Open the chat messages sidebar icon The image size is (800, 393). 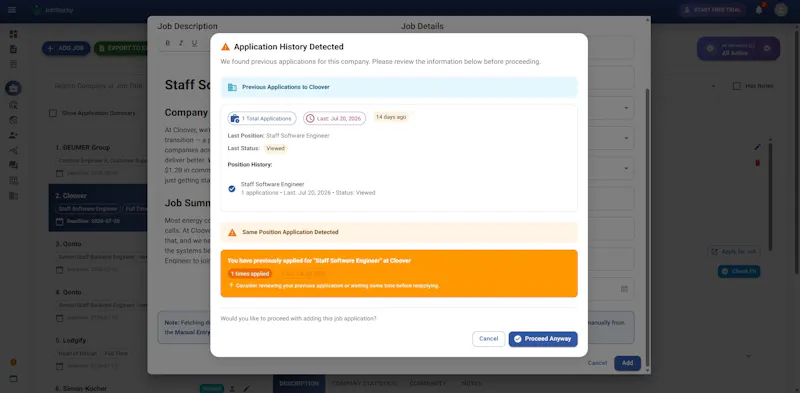(x=14, y=165)
